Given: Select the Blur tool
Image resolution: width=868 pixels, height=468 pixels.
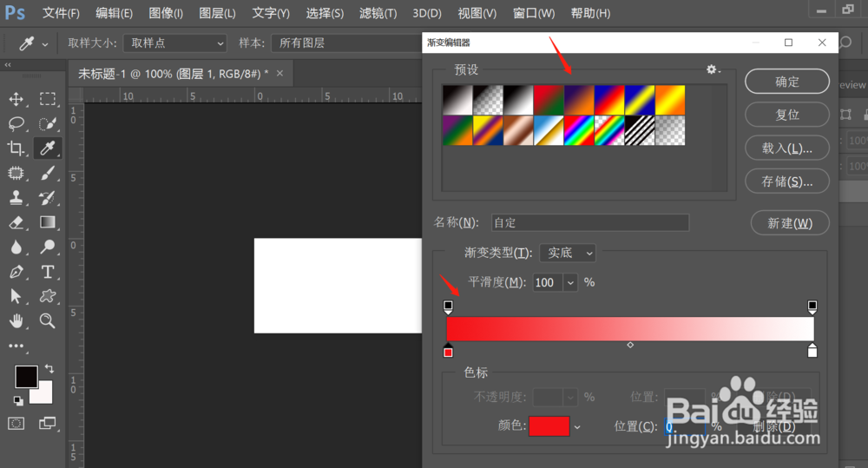Looking at the screenshot, I should point(16,247).
